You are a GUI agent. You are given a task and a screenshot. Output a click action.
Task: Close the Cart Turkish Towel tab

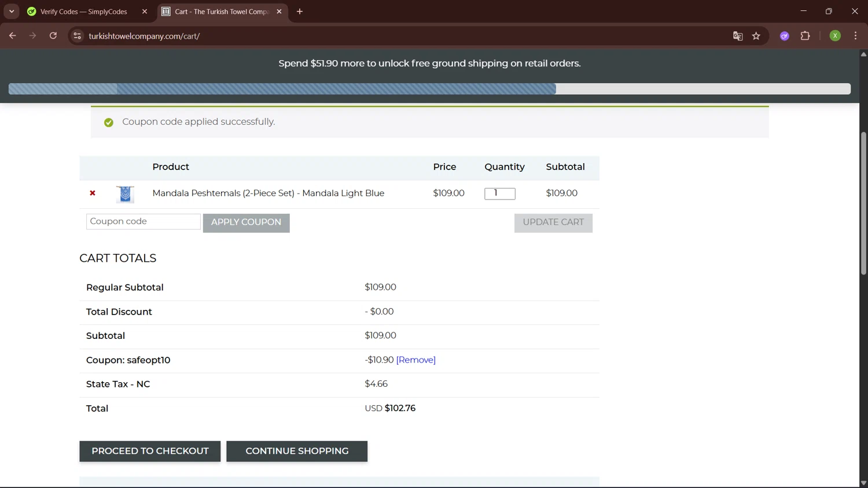[x=279, y=12]
